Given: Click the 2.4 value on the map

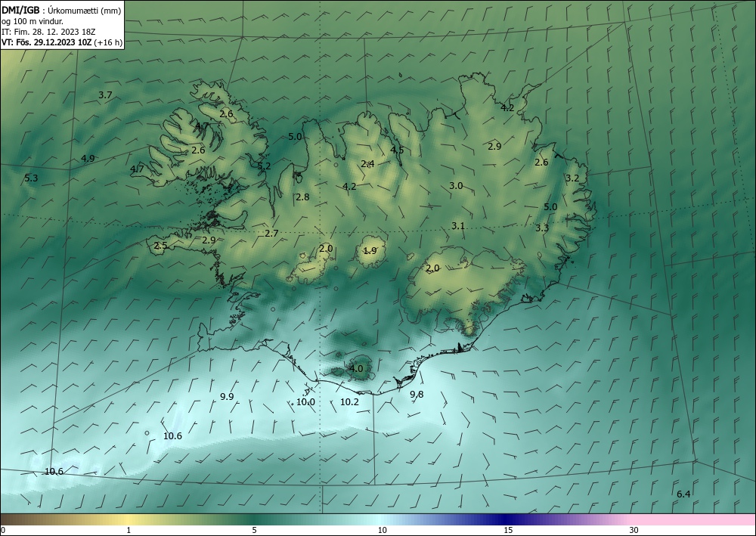Looking at the screenshot, I should [x=367, y=164].
